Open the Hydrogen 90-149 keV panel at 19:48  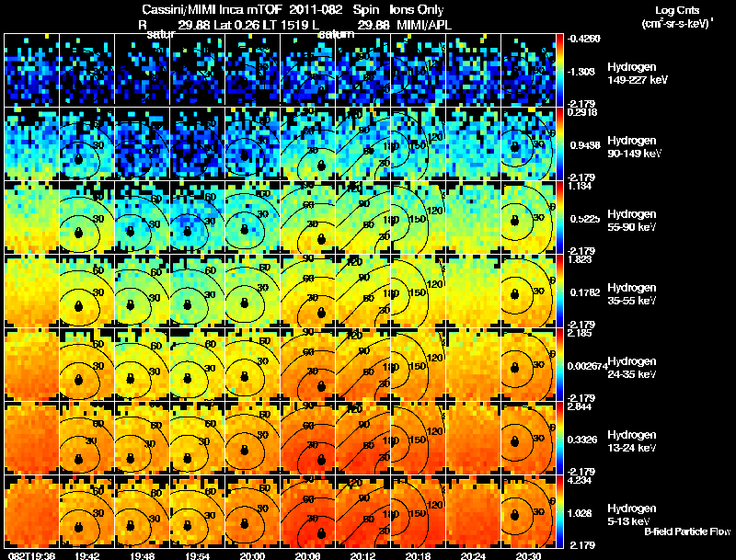[143, 143]
